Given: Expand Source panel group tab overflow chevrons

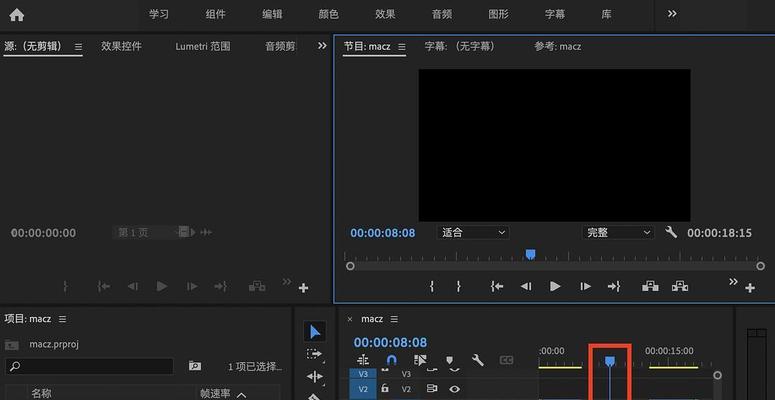Looking at the screenshot, I should click(322, 45).
